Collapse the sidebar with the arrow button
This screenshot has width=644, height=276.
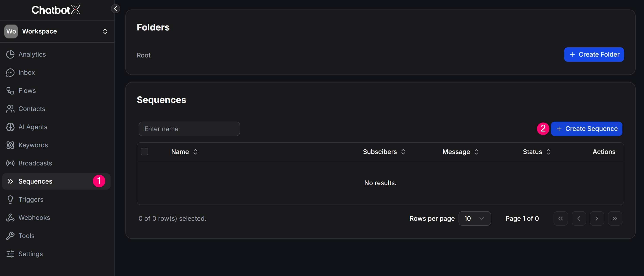point(116,9)
